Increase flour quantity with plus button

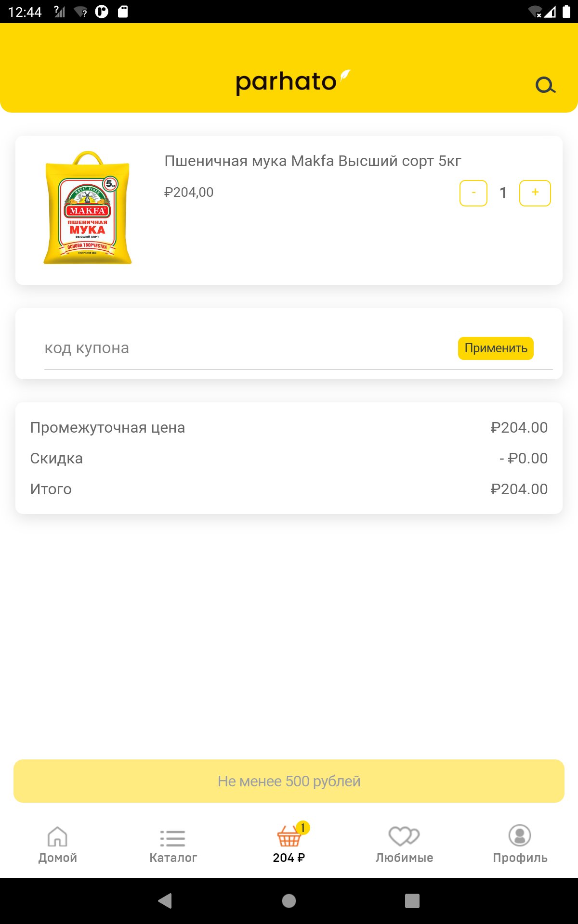pyautogui.click(x=535, y=193)
